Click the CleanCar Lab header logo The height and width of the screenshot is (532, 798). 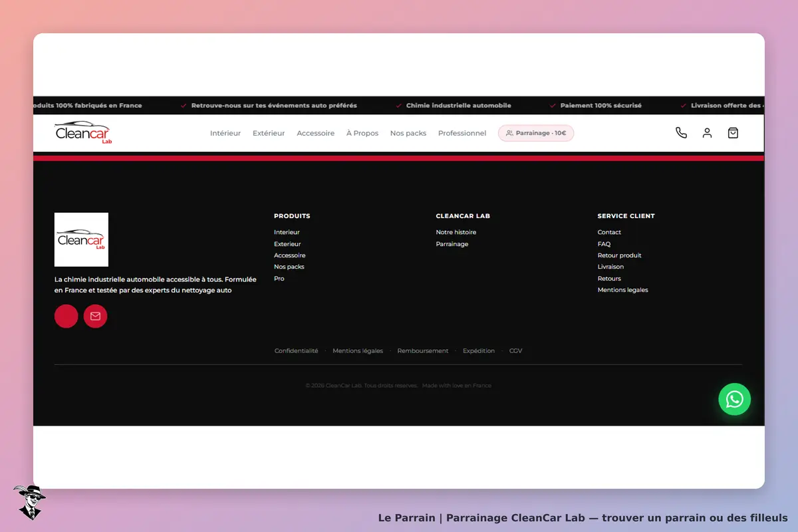point(84,133)
